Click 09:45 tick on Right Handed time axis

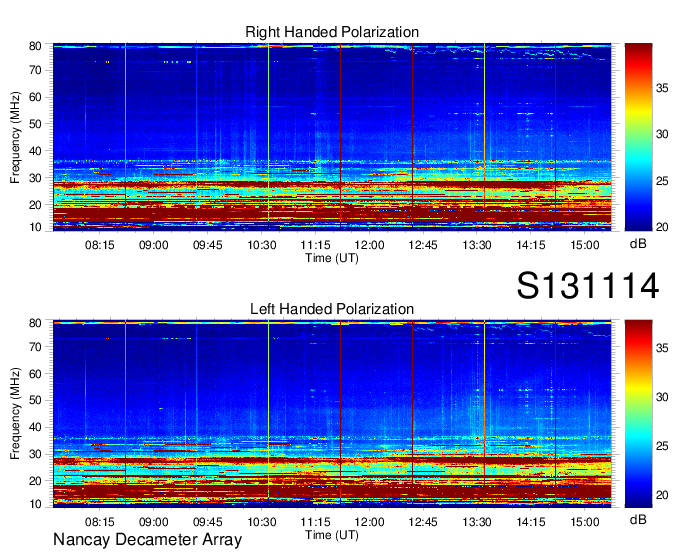point(208,245)
